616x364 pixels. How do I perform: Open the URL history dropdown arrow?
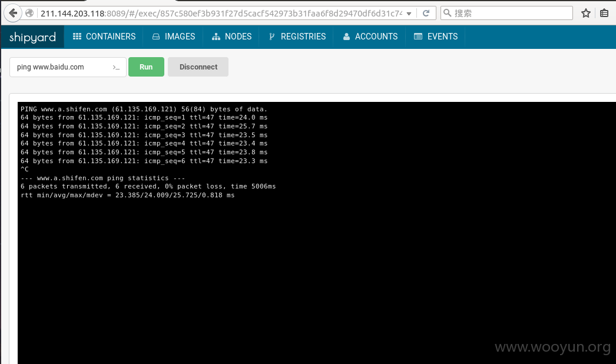pos(409,14)
